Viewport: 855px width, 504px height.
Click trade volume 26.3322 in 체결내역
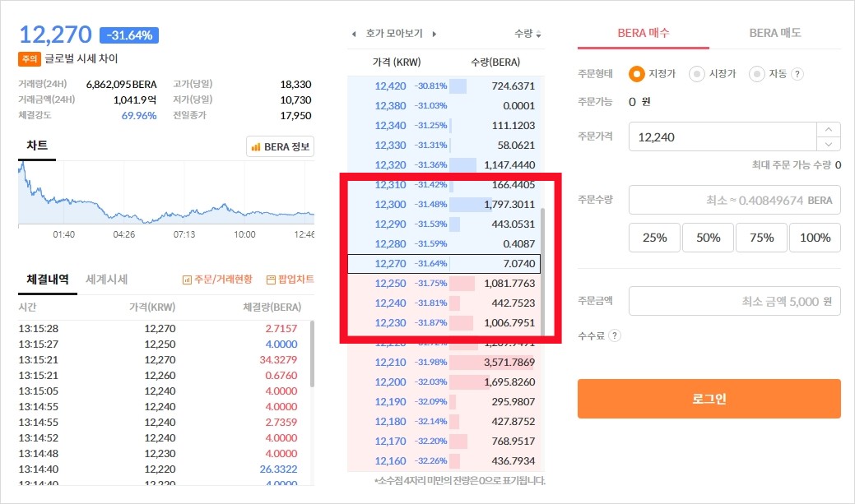[278, 469]
